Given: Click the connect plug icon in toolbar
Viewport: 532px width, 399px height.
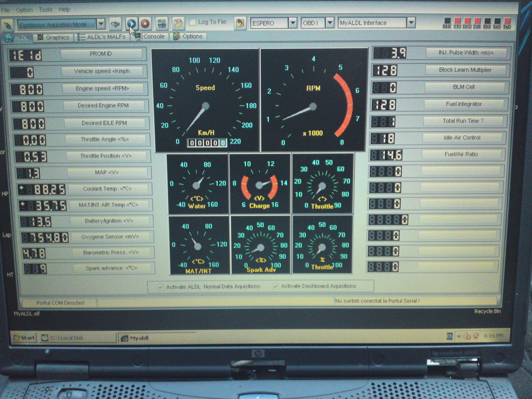Looking at the screenshot, I should tap(8, 25).
